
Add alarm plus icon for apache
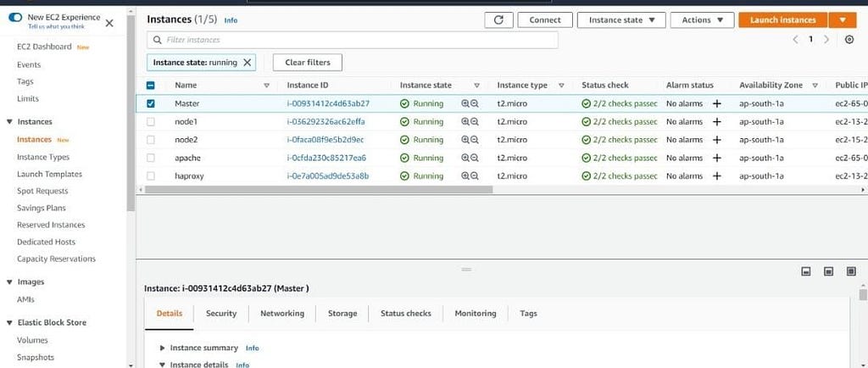pos(717,158)
